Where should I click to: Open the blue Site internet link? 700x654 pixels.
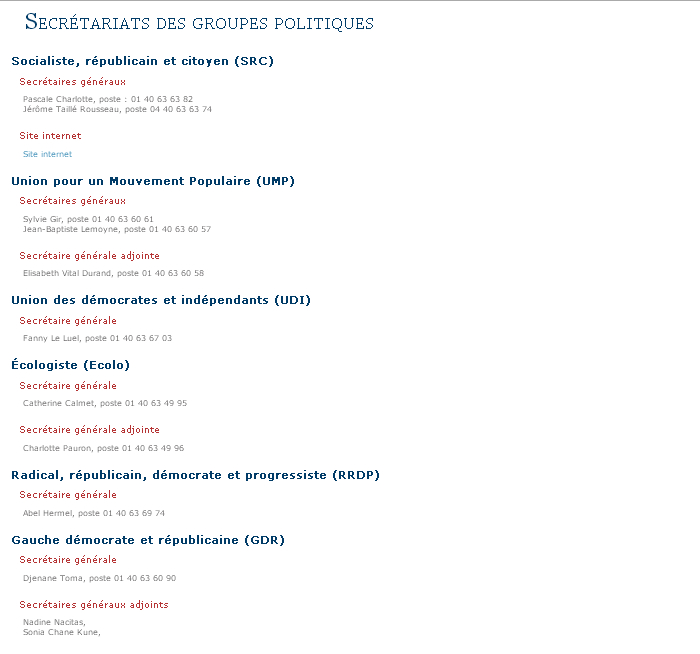pyautogui.click(x=47, y=154)
